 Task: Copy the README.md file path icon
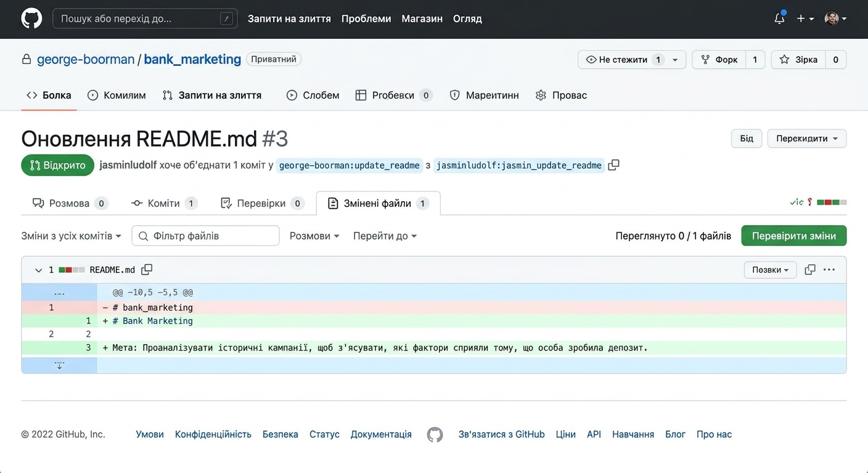(147, 270)
